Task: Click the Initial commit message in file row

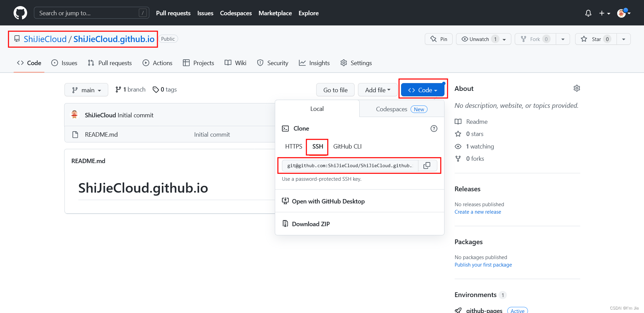Action: tap(212, 134)
